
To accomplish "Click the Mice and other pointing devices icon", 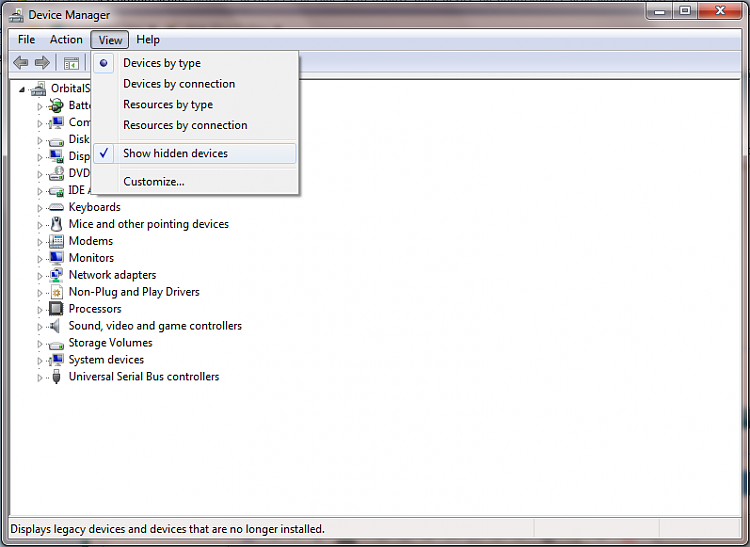I will (56, 224).
